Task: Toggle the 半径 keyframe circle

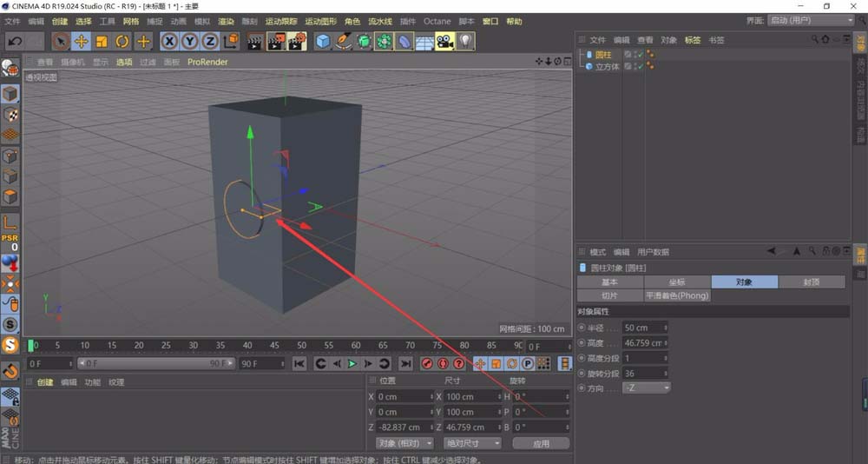Action: pyautogui.click(x=582, y=328)
